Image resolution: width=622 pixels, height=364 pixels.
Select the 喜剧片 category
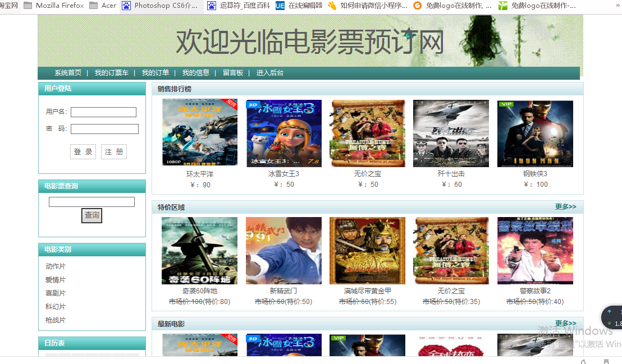point(56,293)
